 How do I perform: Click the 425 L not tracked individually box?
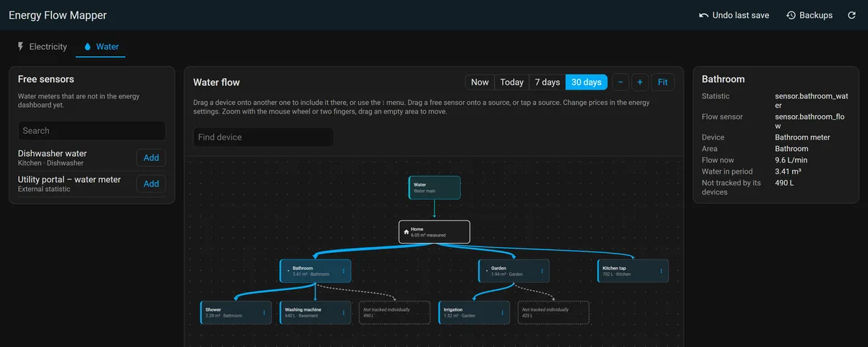point(553,312)
